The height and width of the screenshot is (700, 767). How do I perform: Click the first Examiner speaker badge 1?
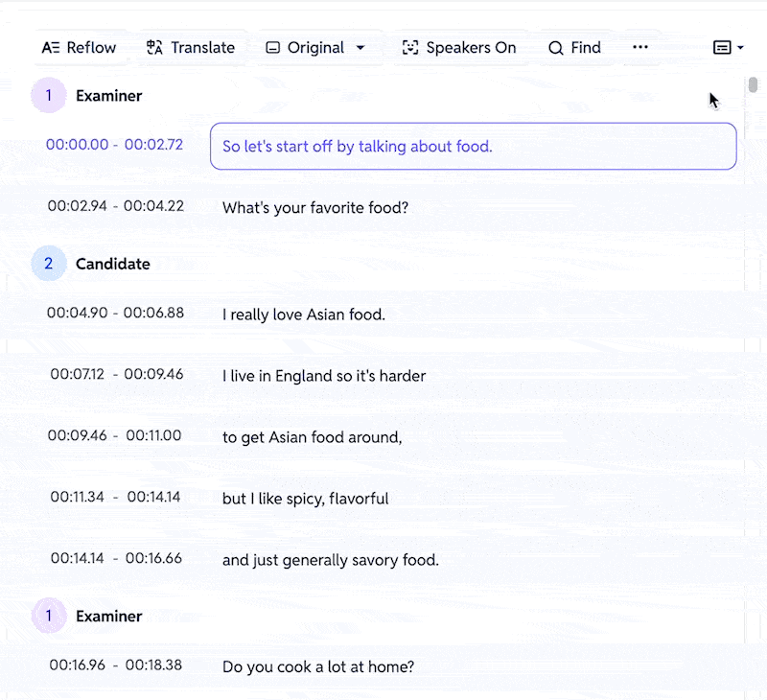click(x=49, y=95)
